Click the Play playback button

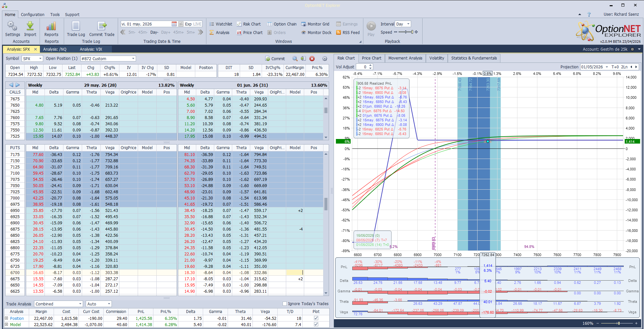pyautogui.click(x=371, y=26)
